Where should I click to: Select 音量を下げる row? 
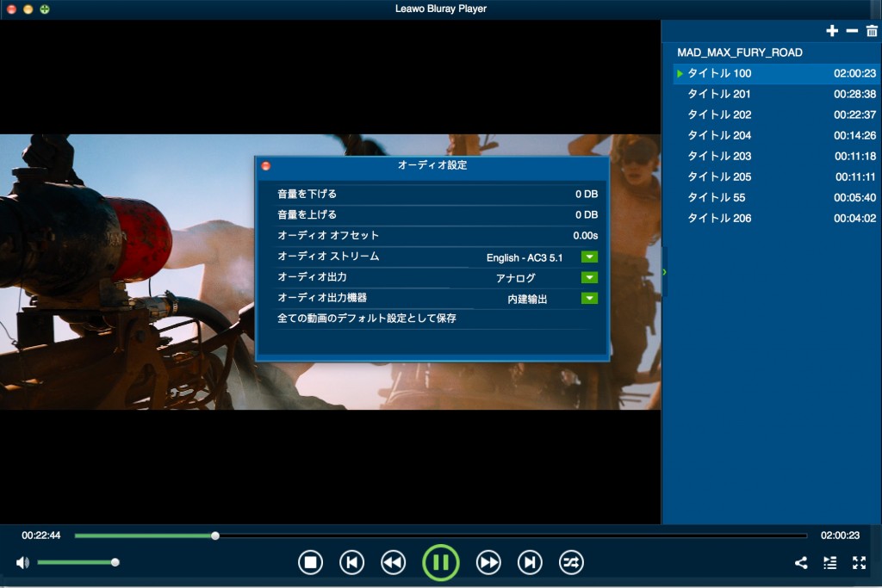pyautogui.click(x=433, y=194)
